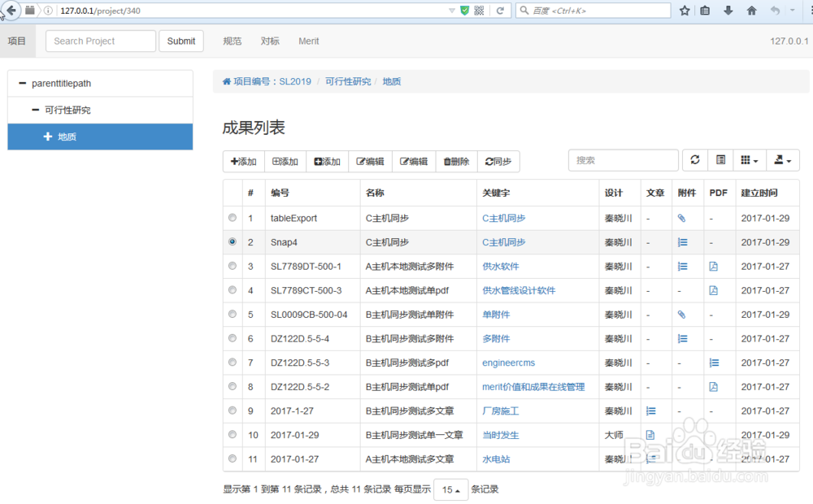Switch to the Merit menu item
Image resolution: width=813 pixels, height=504 pixels.
308,40
